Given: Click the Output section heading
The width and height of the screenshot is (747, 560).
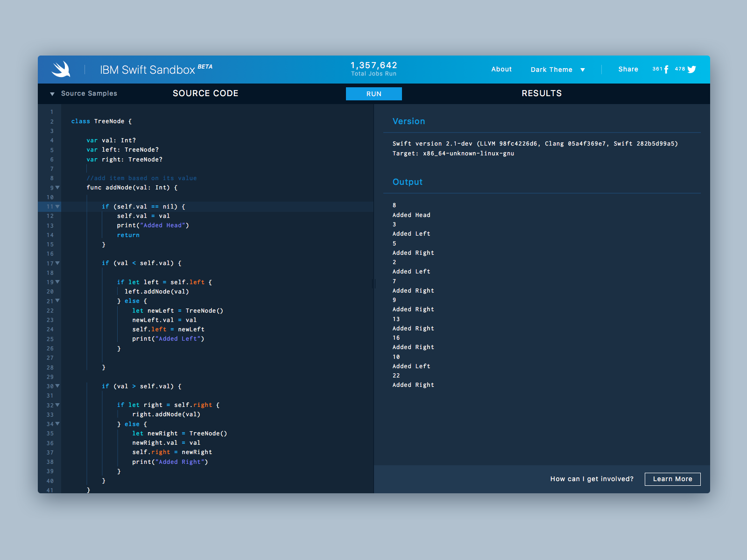Looking at the screenshot, I should click(408, 182).
